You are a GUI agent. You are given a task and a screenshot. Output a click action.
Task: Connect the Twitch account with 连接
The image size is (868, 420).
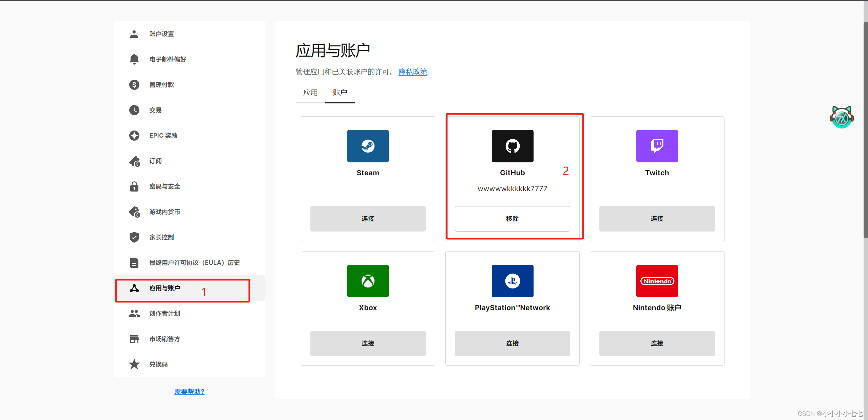pos(657,219)
